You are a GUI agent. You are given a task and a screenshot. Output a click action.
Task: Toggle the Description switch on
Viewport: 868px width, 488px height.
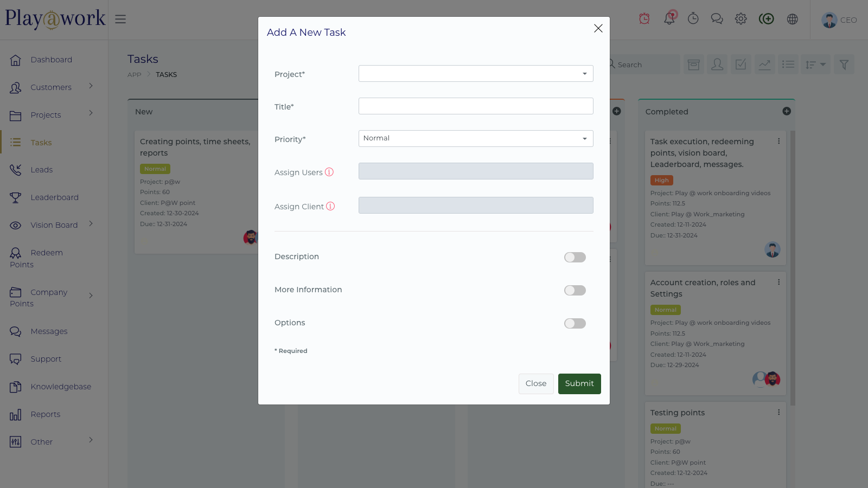point(575,257)
